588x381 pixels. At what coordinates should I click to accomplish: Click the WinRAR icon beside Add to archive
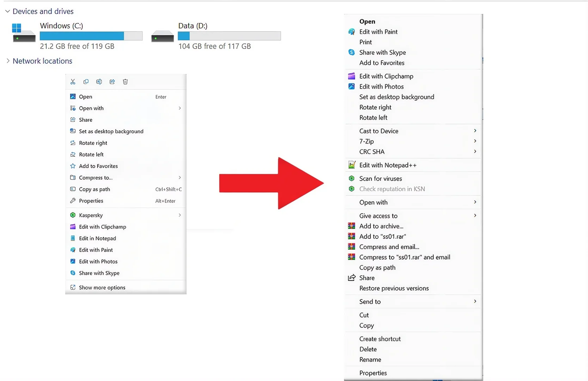[x=351, y=226]
